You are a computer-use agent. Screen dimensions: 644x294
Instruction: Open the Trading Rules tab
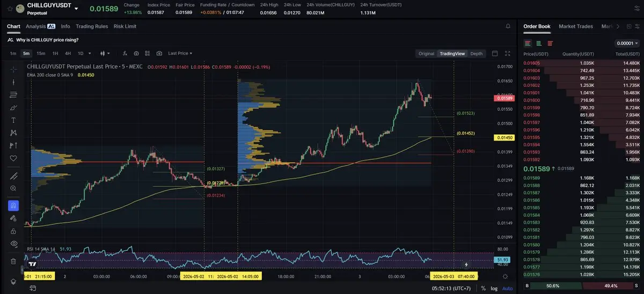92,26
